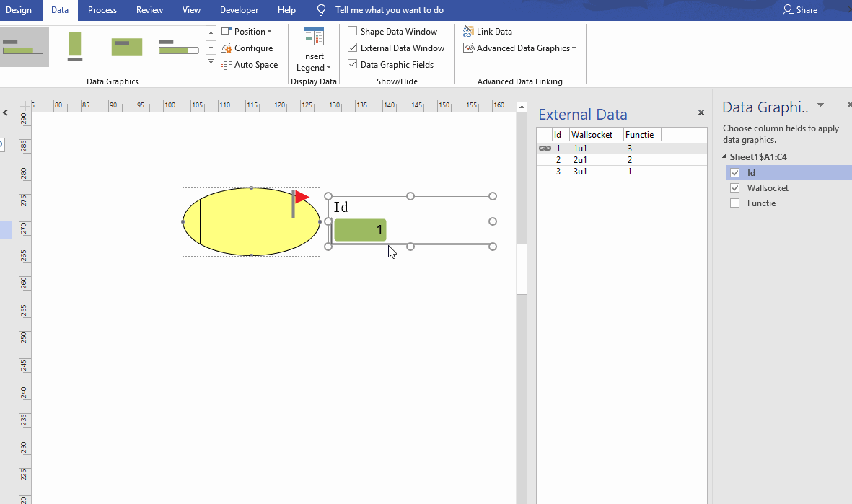This screenshot has width=852, height=504.
Task: Expand the collapsed left pane arrow
Action: click(x=6, y=112)
